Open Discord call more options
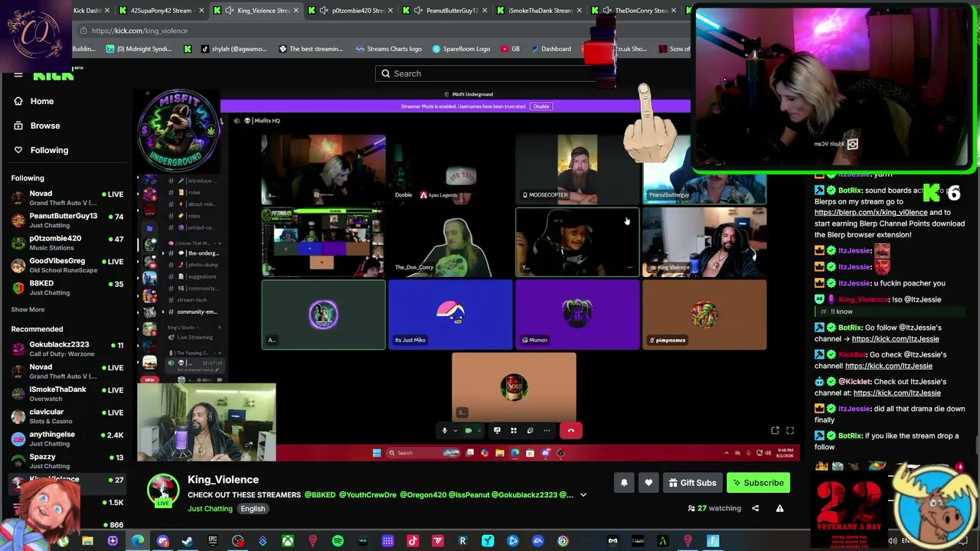The width and height of the screenshot is (980, 551). 547,431
